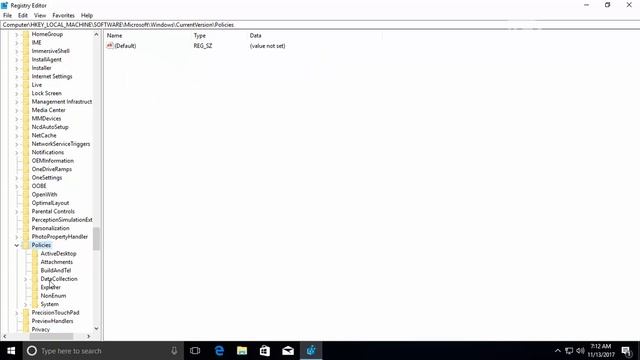Viewport: 640px width, 360px height.
Task: Select the Privacy key
Action: click(x=40, y=330)
